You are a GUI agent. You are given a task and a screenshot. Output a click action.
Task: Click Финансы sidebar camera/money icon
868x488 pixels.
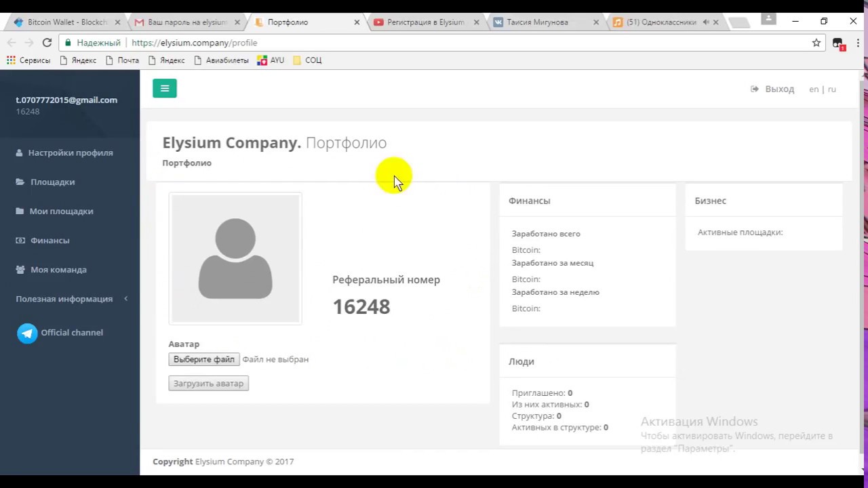tap(20, 240)
